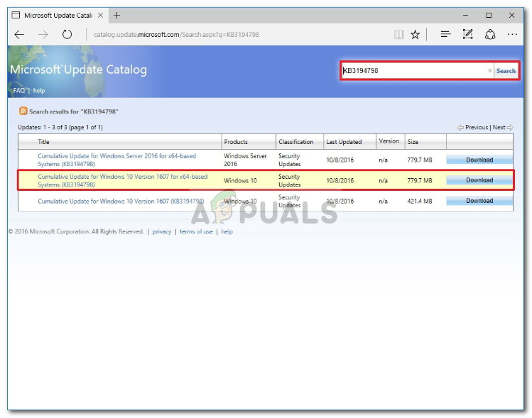Clear the search box with the X
532x418 pixels.
(489, 70)
